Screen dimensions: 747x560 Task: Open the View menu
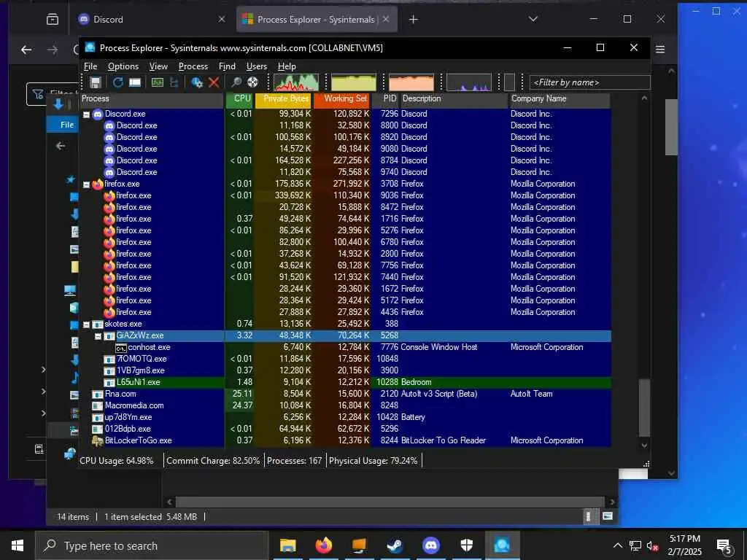tap(158, 66)
